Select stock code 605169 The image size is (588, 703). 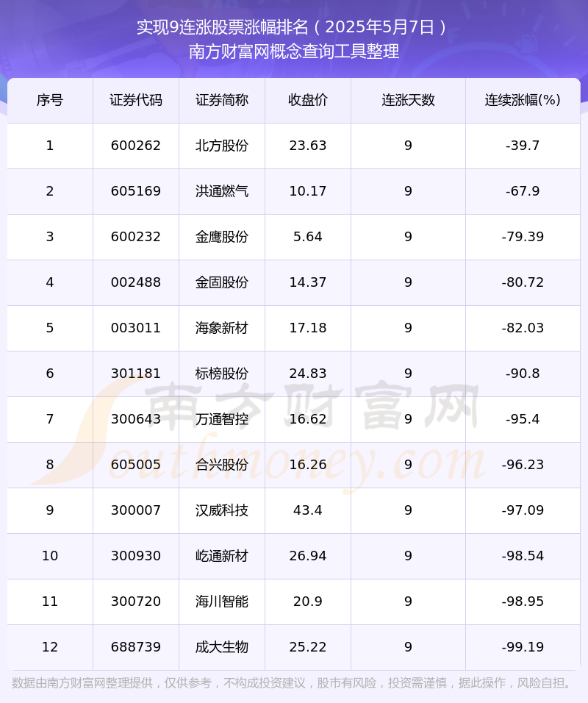click(x=136, y=191)
